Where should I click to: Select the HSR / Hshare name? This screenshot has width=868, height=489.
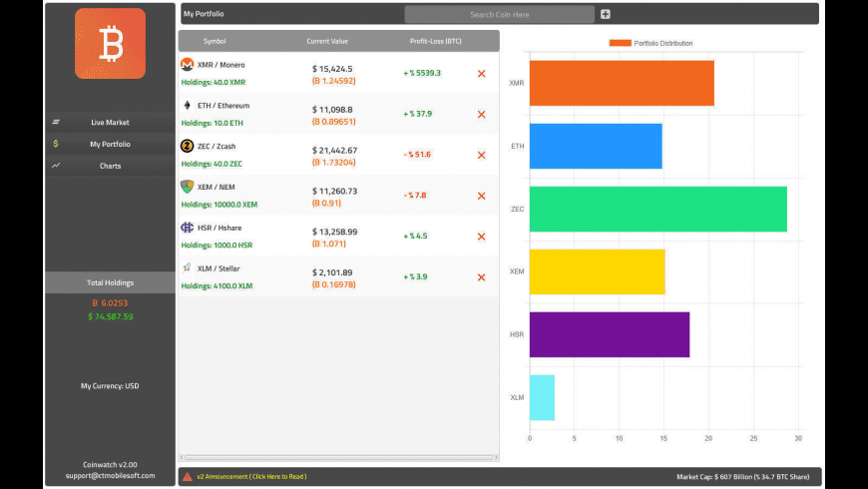(x=219, y=228)
